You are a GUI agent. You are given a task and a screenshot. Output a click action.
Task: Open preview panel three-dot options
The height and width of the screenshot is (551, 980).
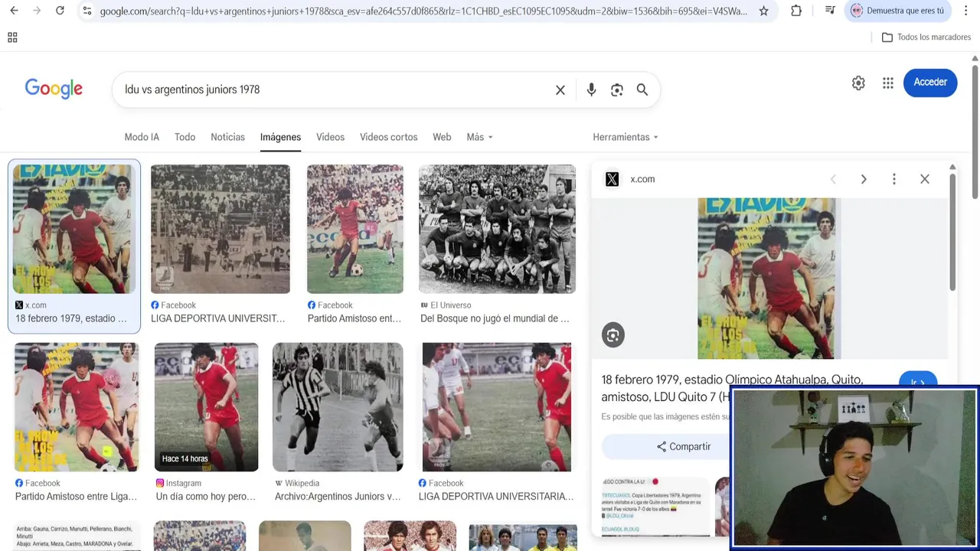point(893,179)
